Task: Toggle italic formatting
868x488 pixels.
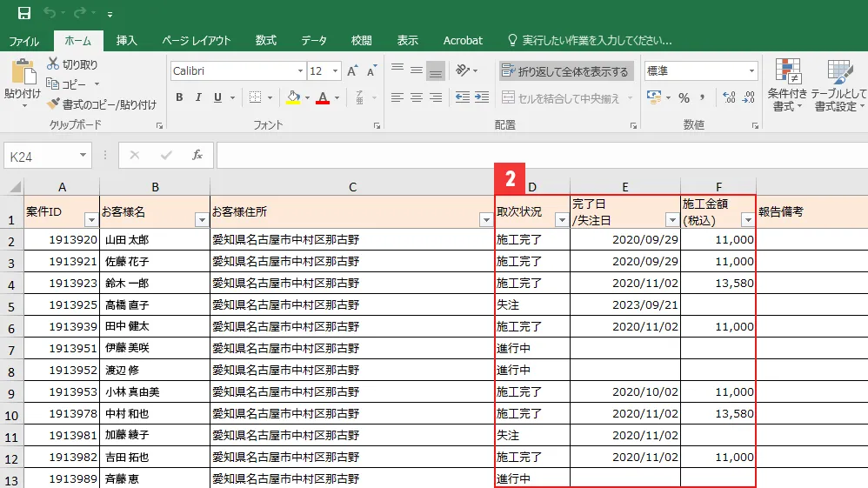Action: click(x=198, y=97)
